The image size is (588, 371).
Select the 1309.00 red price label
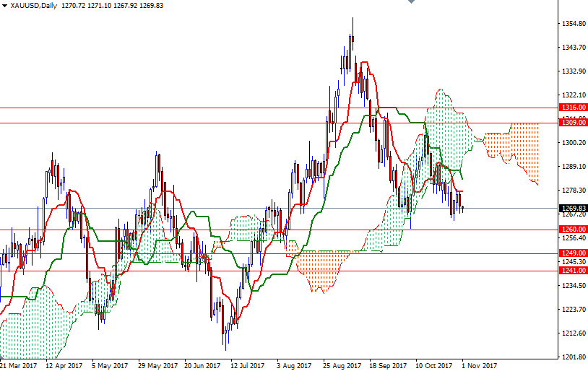[x=573, y=123]
